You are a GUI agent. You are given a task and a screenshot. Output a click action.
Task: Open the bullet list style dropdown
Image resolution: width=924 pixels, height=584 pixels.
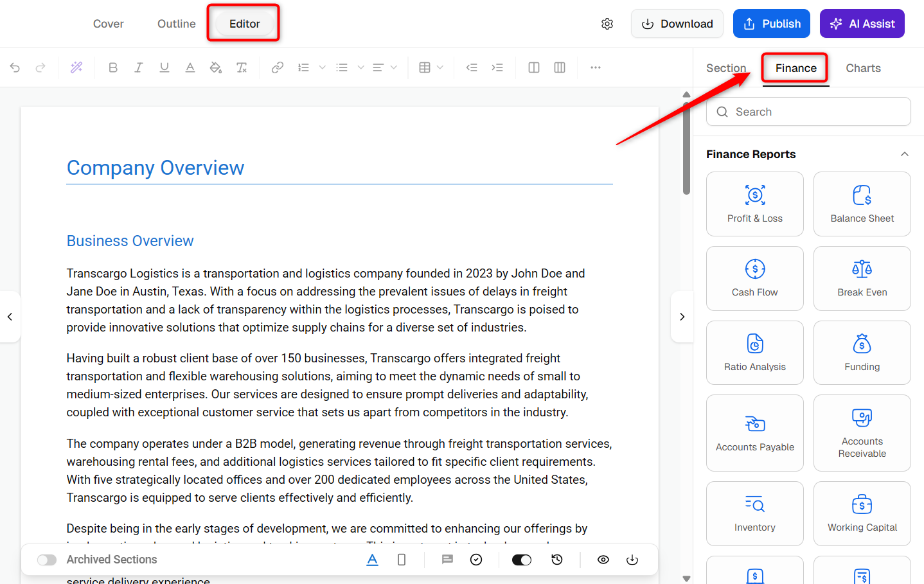coord(361,67)
